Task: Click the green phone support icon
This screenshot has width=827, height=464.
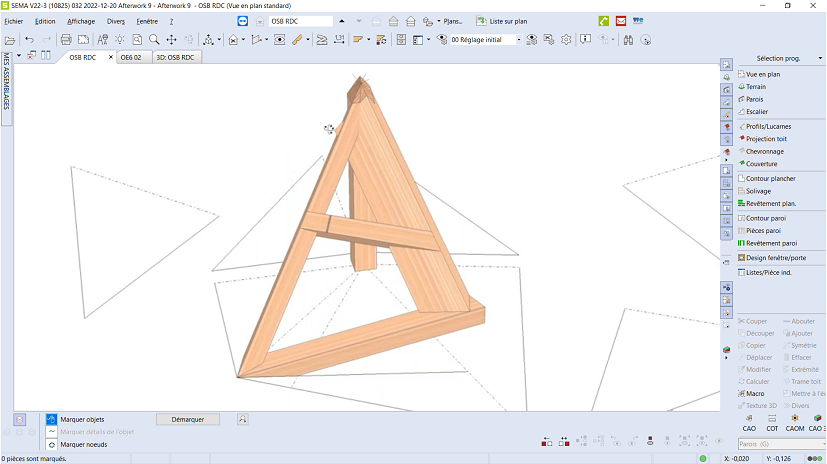Action: pos(603,21)
